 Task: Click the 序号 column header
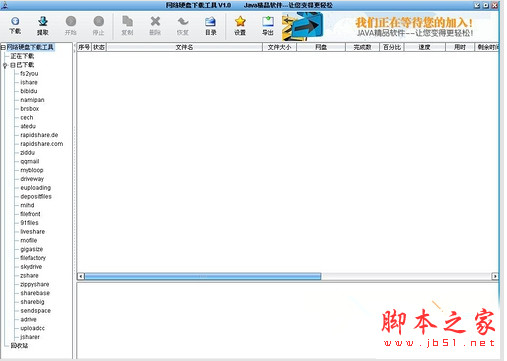tap(84, 47)
